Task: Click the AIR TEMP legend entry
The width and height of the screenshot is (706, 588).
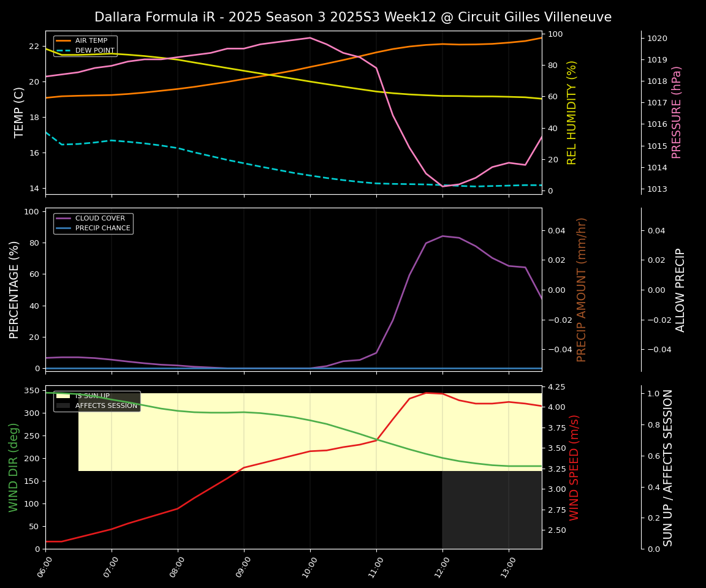Action: click(x=86, y=40)
